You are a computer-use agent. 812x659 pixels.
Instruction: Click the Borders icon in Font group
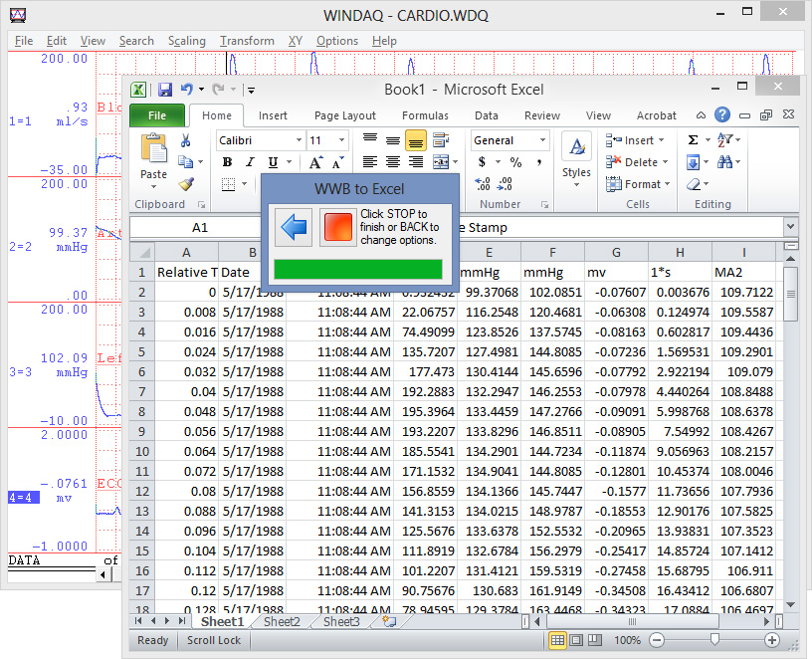pos(228,184)
